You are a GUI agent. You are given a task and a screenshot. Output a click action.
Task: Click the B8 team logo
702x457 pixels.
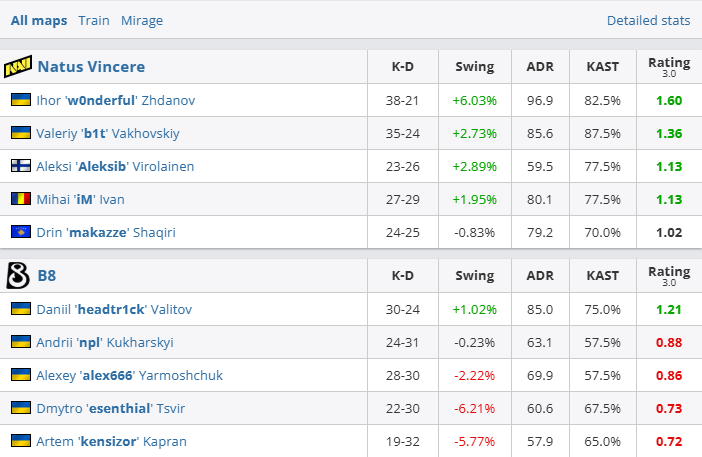coord(18,276)
